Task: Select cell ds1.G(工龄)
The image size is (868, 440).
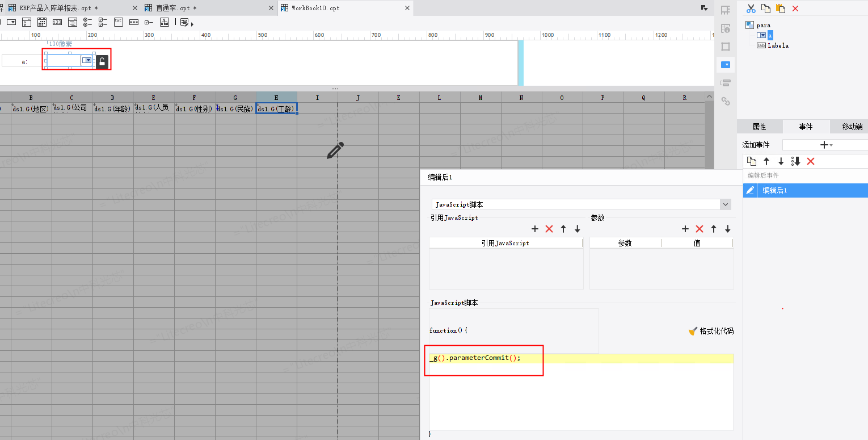Action: pos(276,108)
